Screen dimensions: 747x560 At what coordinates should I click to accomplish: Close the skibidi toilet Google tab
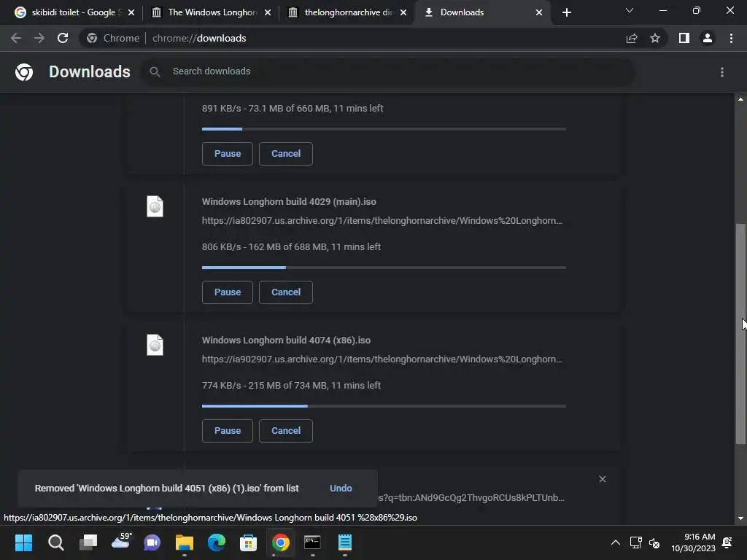click(x=131, y=12)
